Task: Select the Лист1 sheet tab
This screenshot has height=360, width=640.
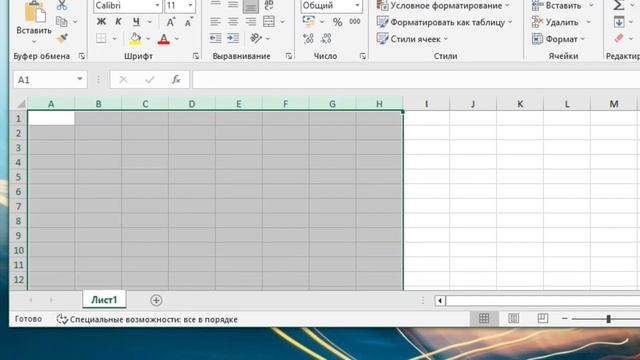Action: click(104, 300)
